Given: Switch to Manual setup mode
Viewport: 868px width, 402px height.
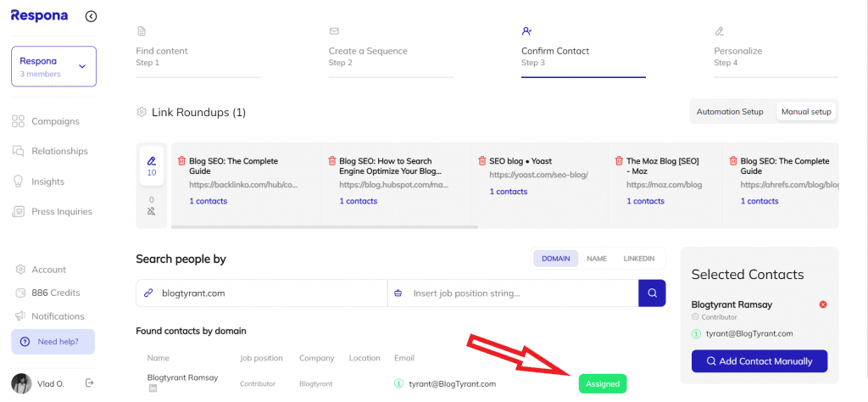Looking at the screenshot, I should click(x=805, y=112).
